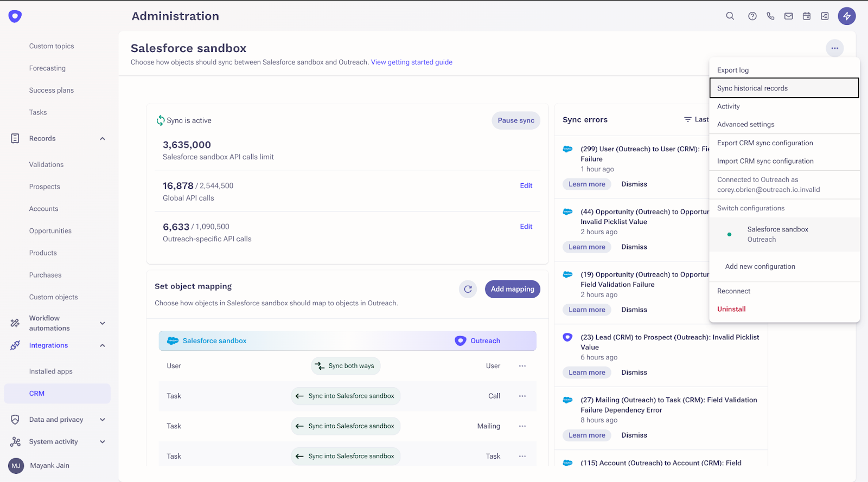868x482 pixels.
Task: Open the tasks checklist icon in header
Action: 825,16
